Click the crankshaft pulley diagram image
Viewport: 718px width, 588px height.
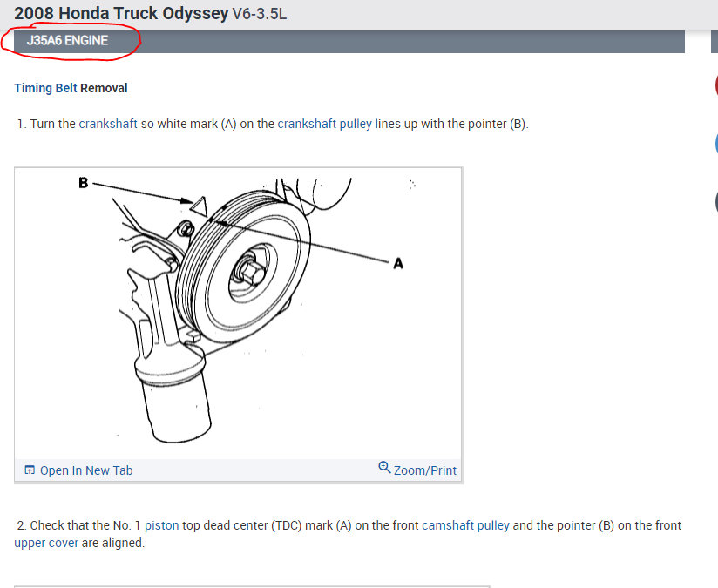(238, 314)
